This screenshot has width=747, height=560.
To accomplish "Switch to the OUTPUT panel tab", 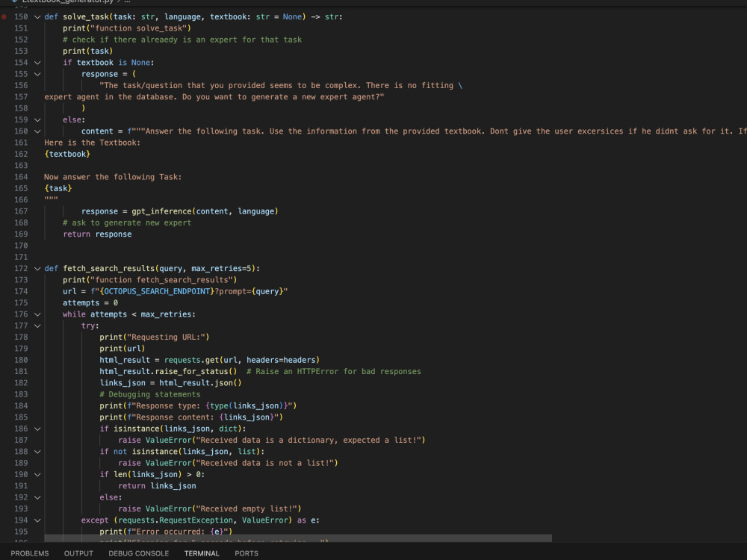I will point(78,553).
